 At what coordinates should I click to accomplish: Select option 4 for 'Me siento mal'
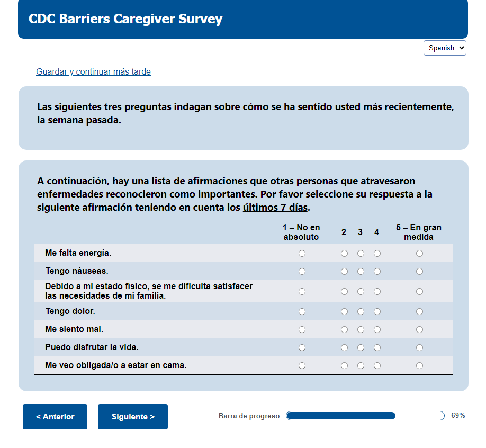tap(377, 329)
